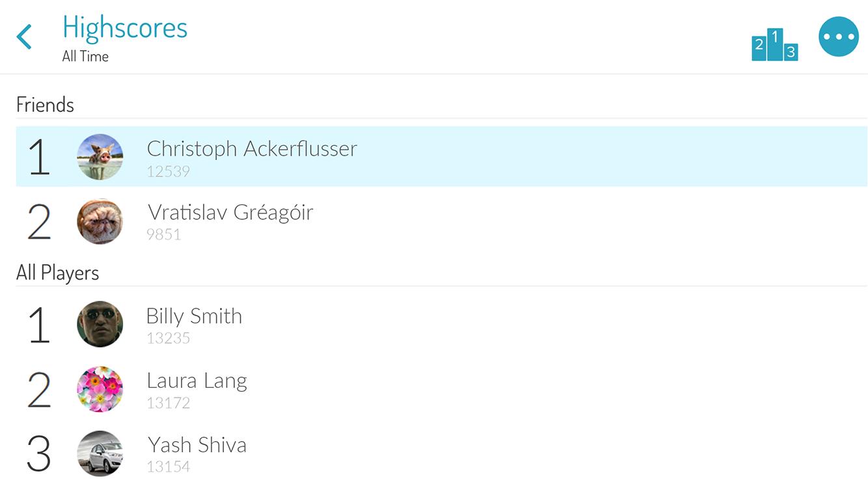Open Yash Shiva's player name

(x=197, y=445)
